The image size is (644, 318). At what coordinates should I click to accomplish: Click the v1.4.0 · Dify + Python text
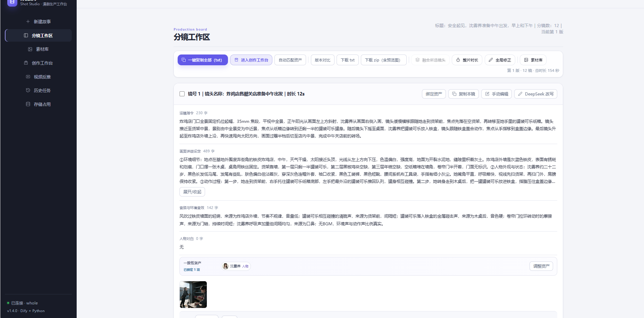click(26, 311)
